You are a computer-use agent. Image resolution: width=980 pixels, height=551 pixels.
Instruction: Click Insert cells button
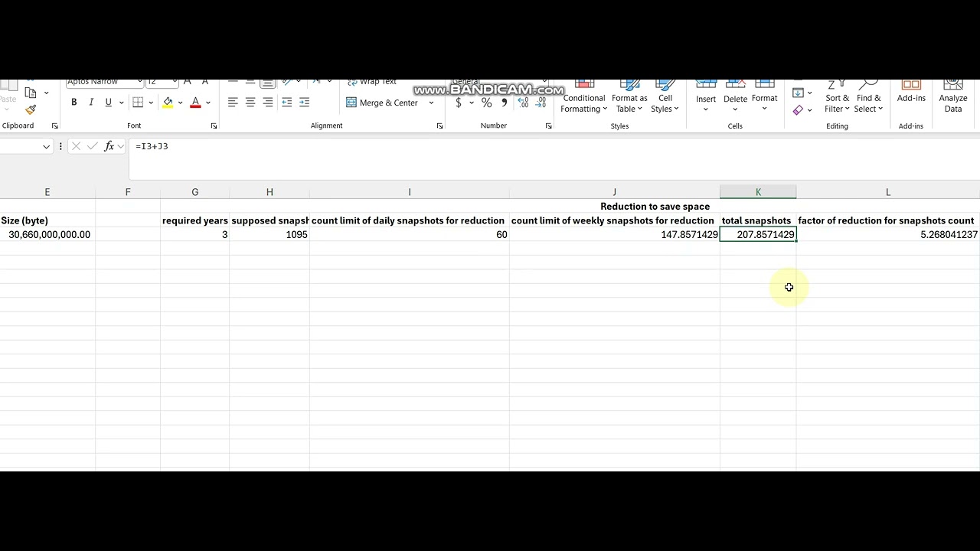706,96
